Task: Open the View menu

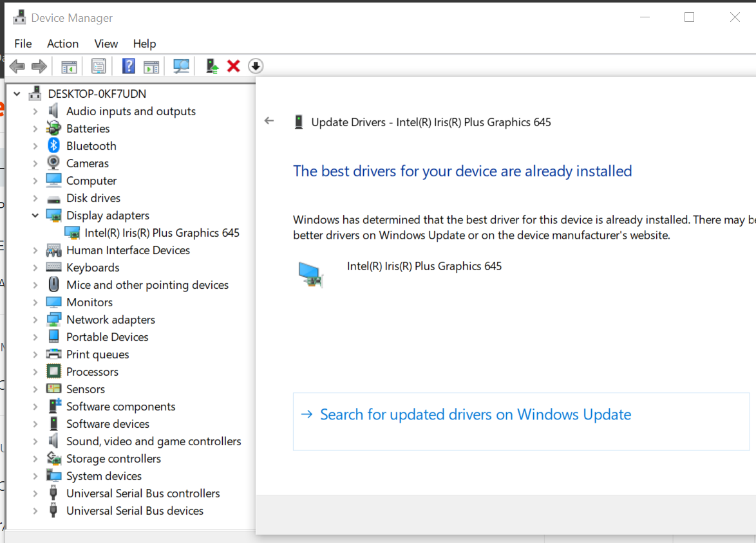Action: [x=106, y=44]
